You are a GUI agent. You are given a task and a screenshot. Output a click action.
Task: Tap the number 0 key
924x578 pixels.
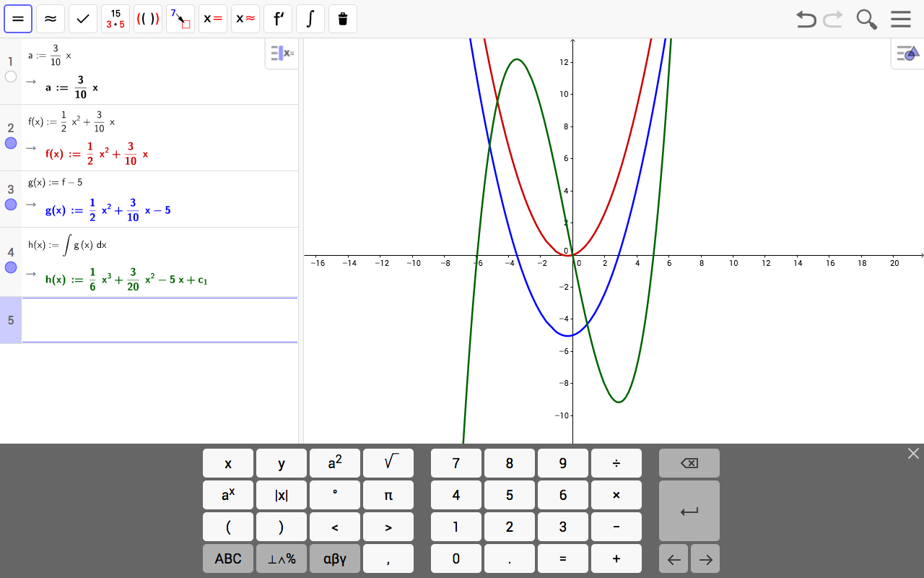coord(456,558)
